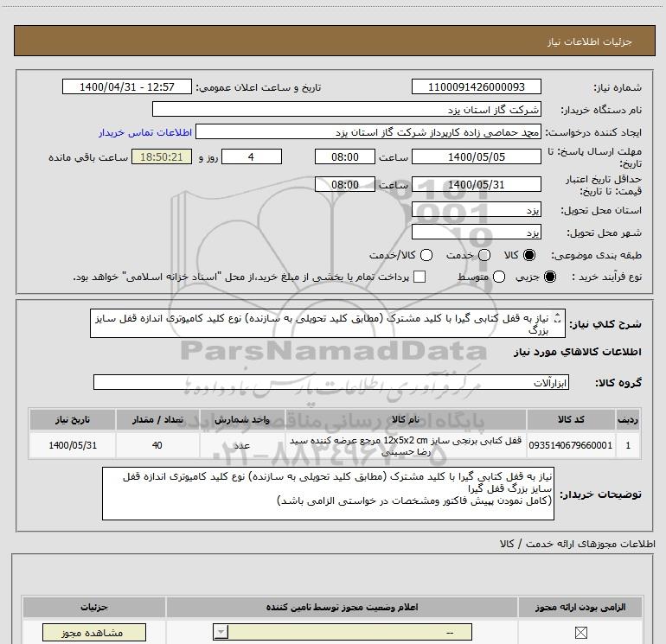
Task: Click the quantity cell 40
Action: point(157,445)
